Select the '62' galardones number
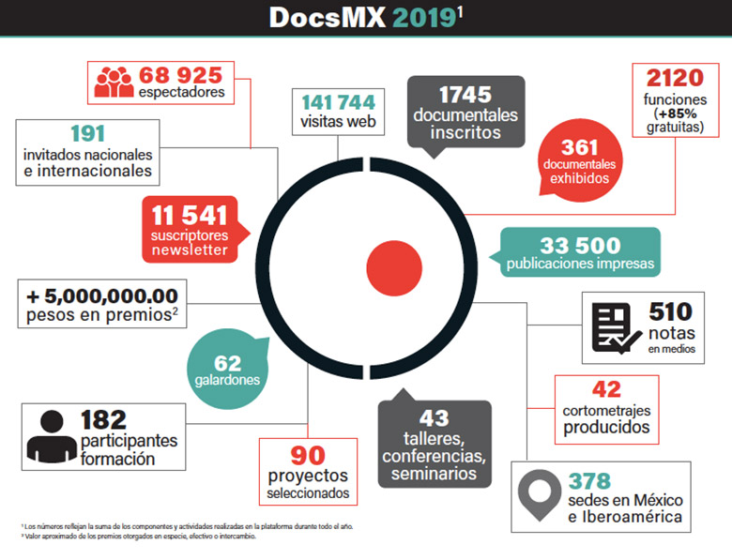 (x=227, y=364)
